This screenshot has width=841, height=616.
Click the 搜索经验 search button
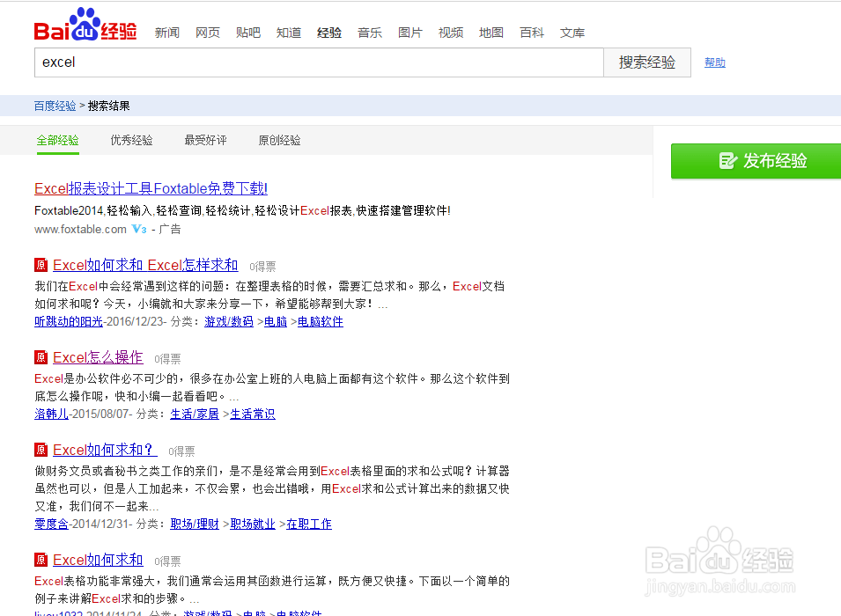pos(647,62)
